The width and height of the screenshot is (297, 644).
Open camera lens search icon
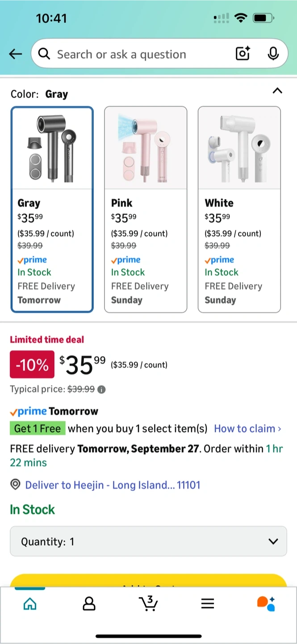click(x=243, y=54)
